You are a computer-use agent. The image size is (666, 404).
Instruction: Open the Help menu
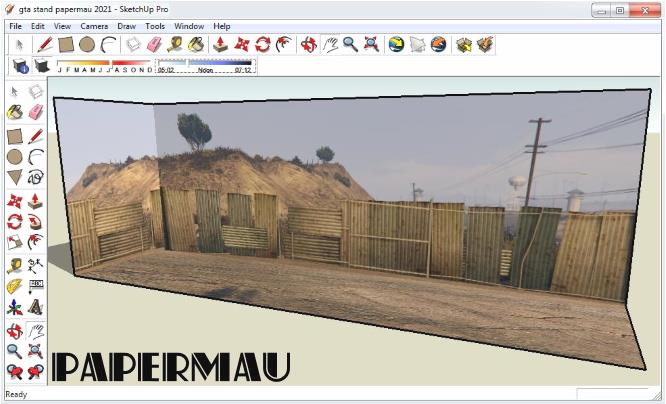point(221,26)
